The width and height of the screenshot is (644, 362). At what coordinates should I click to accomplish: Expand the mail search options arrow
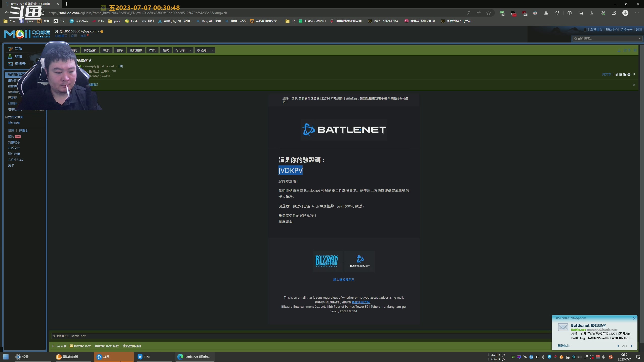(639, 39)
